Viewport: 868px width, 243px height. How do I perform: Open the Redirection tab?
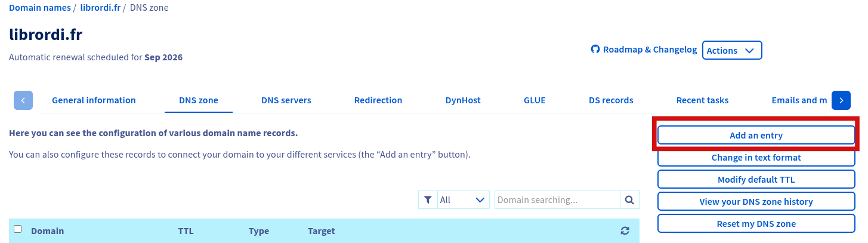tap(378, 100)
